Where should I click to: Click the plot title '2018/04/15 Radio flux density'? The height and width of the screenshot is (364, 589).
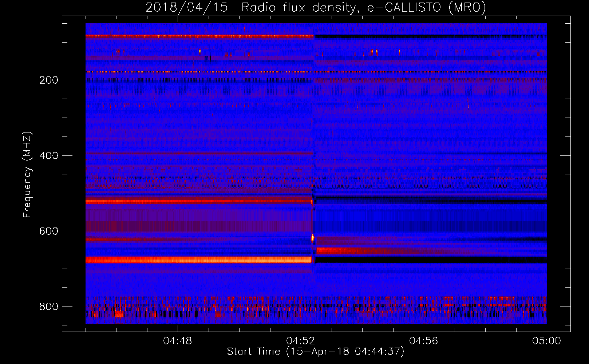click(316, 7)
